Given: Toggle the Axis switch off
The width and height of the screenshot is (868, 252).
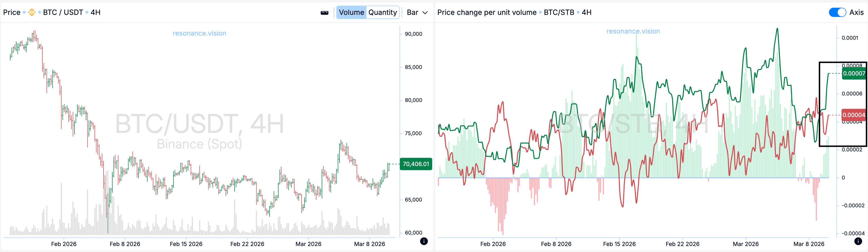Looking at the screenshot, I should [x=837, y=13].
